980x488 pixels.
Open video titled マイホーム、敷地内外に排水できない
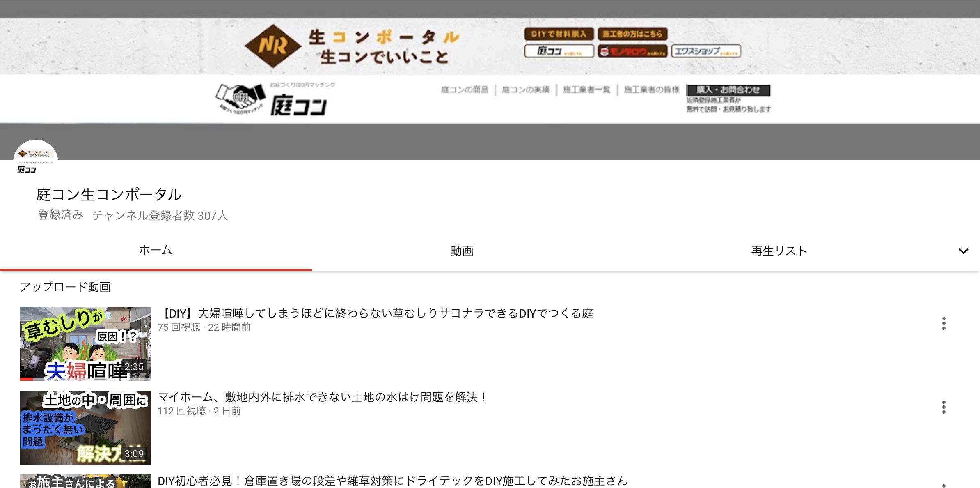coord(323,397)
